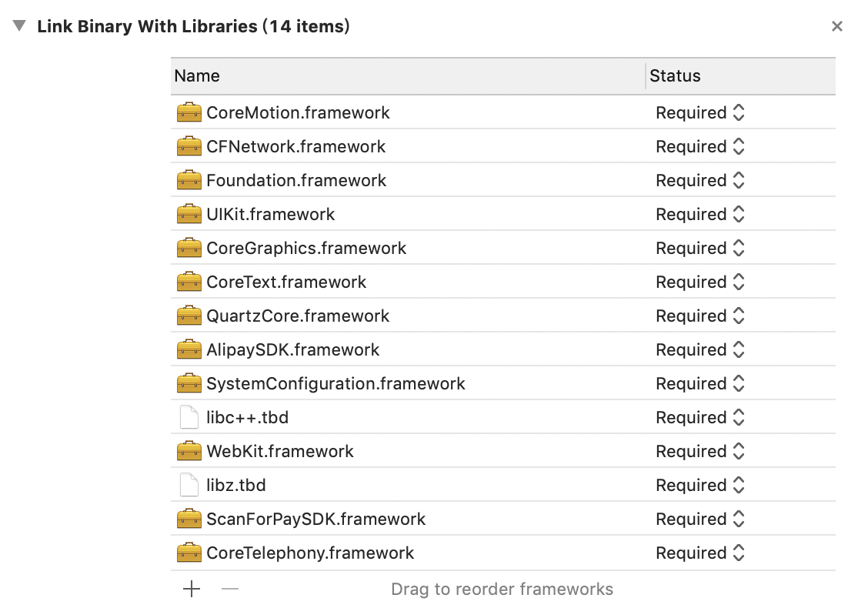Select the libc++.tbd name text
Screen dimensions: 868x608
248,417
